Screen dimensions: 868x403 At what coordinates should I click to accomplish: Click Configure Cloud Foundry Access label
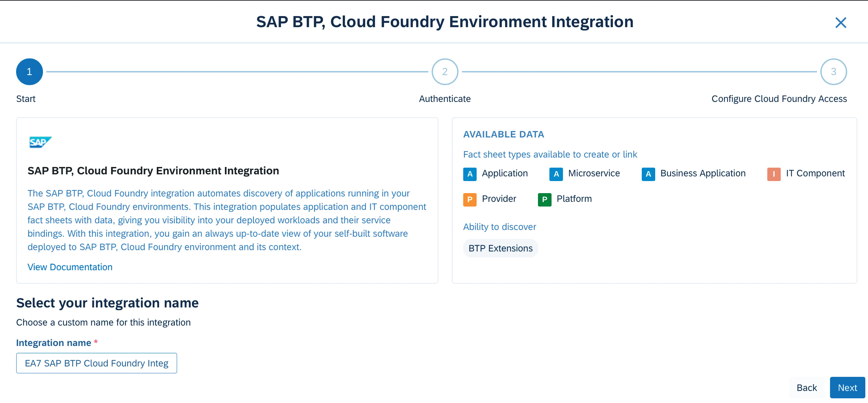pyautogui.click(x=779, y=99)
